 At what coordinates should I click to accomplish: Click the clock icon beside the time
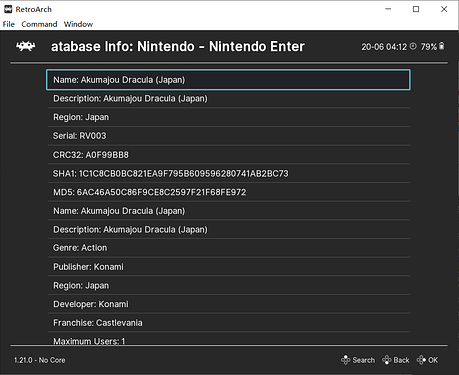click(413, 46)
